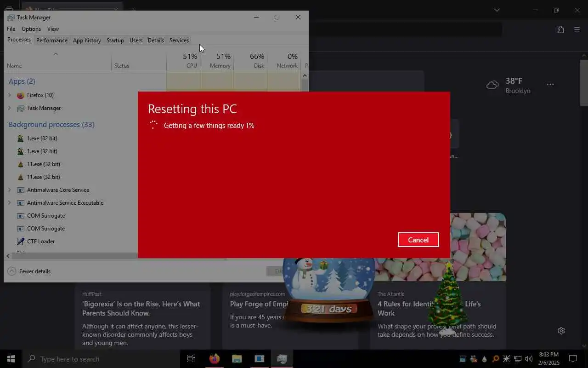Click the Firefox icon in the Apps list

20,95
